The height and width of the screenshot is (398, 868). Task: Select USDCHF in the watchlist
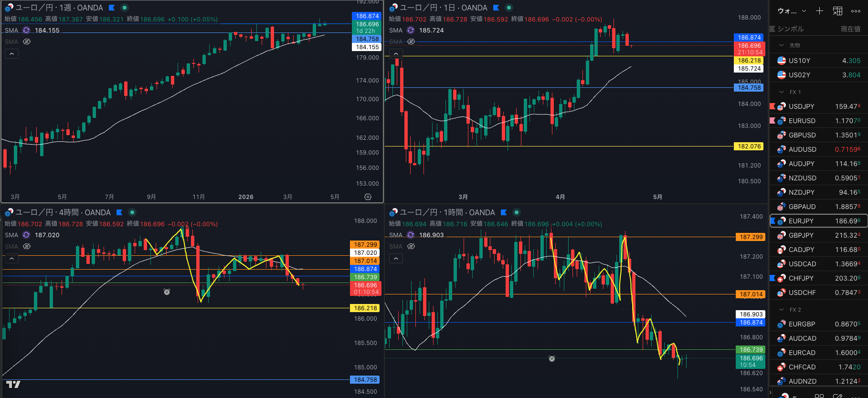tap(818, 293)
